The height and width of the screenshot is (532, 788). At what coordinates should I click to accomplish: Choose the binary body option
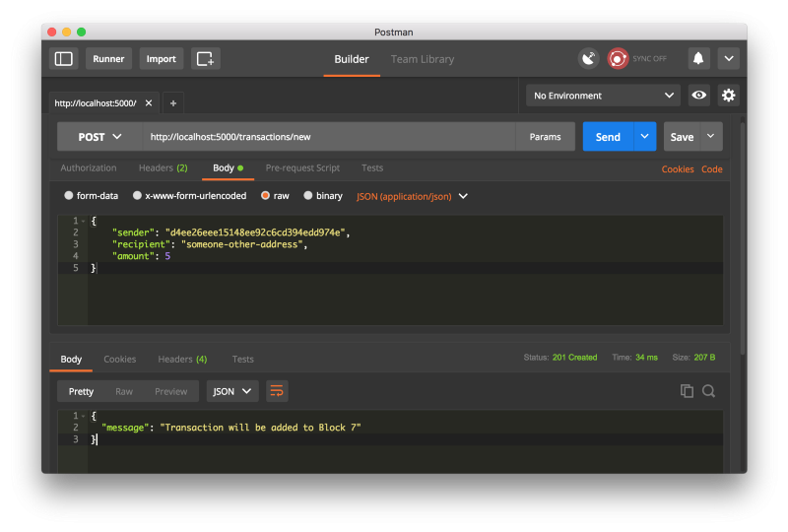point(308,196)
